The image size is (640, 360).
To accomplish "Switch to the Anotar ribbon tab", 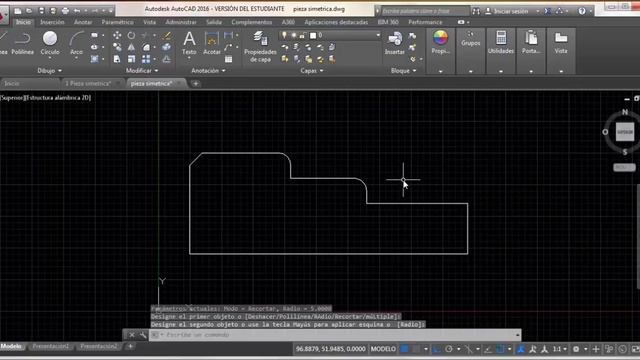I will click(x=83, y=22).
